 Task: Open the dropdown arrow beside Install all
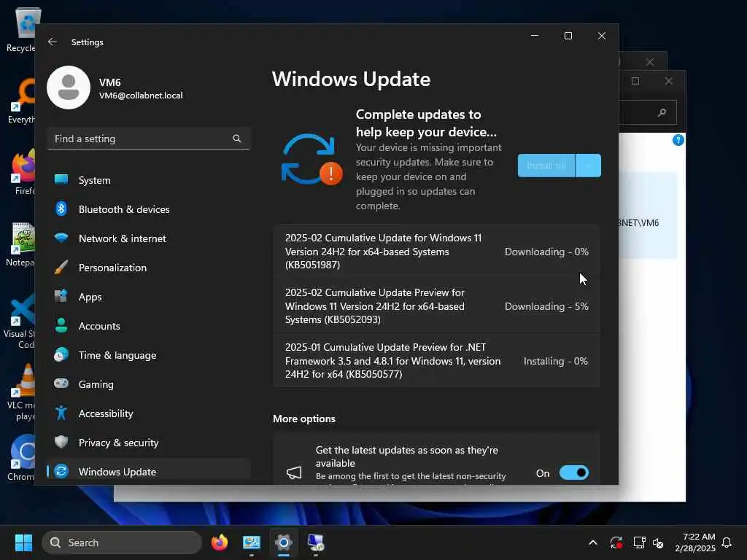point(589,166)
